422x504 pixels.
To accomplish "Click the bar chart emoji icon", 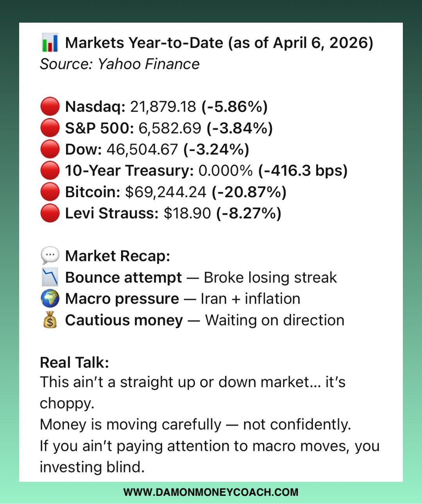I will (50, 43).
